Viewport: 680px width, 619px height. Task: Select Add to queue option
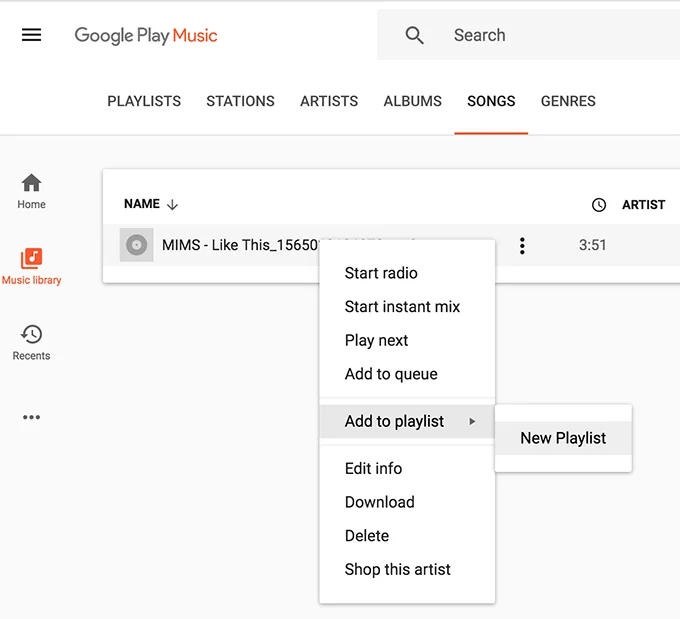pyautogui.click(x=407, y=374)
